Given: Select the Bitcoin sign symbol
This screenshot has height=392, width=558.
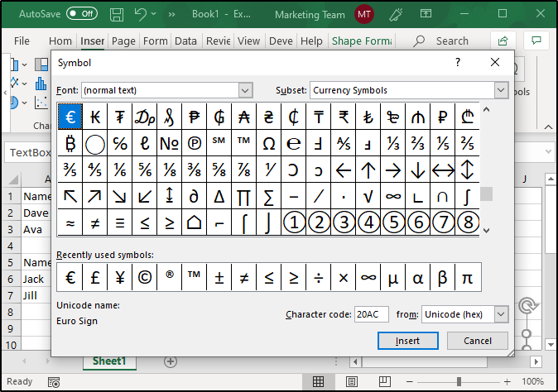Looking at the screenshot, I should click(x=70, y=143).
